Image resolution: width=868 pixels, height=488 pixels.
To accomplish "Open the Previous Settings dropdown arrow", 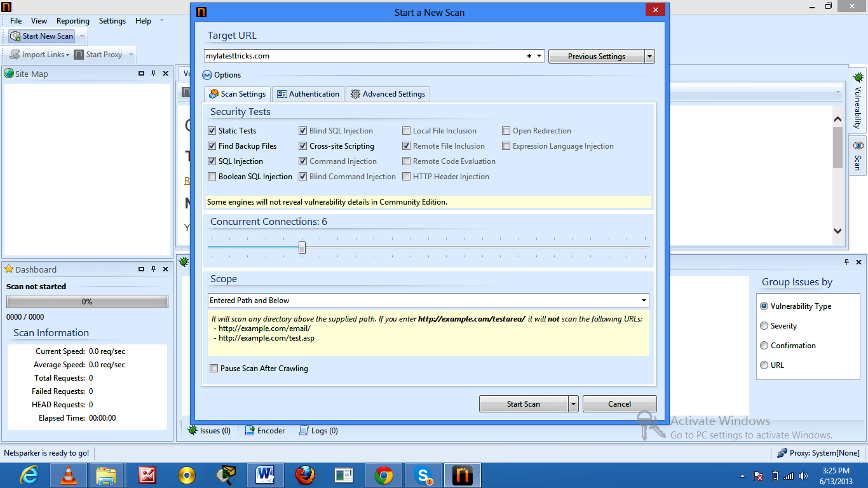I will (649, 57).
